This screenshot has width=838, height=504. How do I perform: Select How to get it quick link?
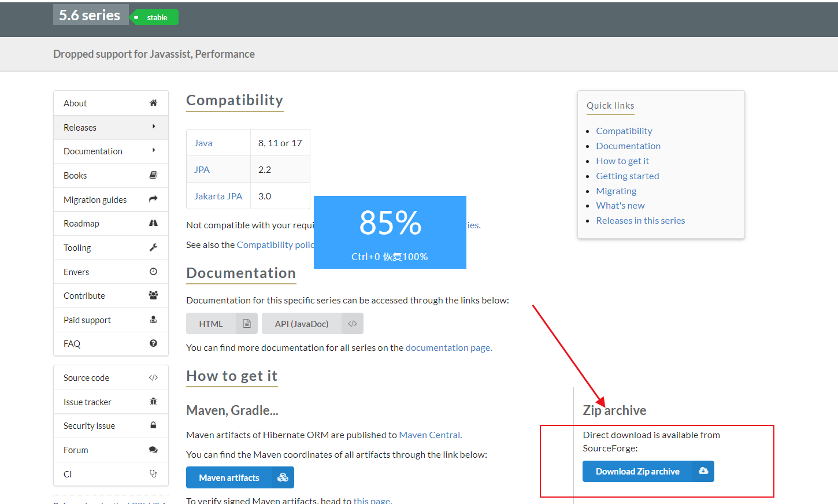click(x=622, y=161)
